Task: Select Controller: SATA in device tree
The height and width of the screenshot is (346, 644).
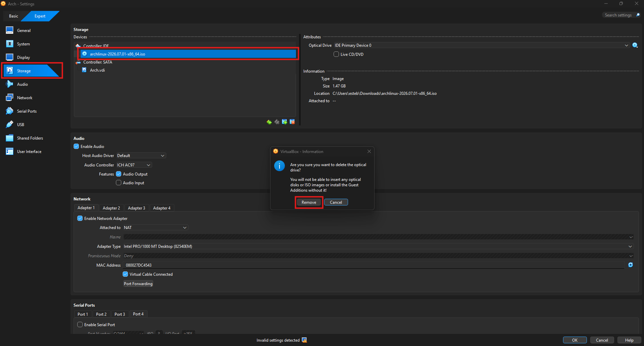Action: (x=98, y=62)
